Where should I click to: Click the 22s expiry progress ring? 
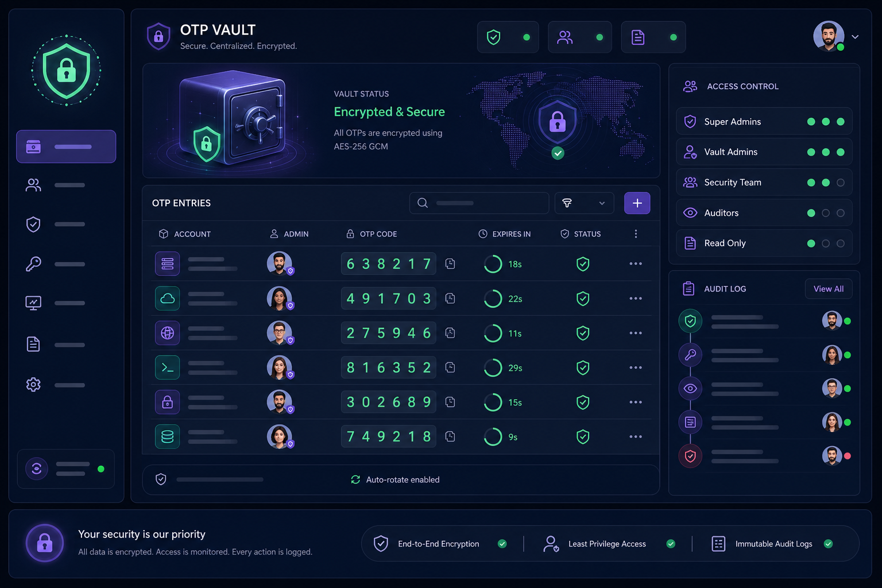493,299
